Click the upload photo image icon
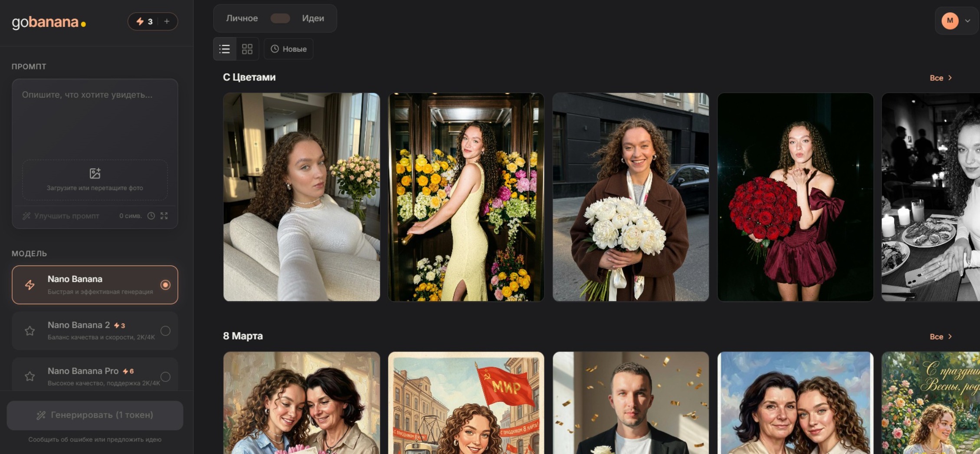Image resolution: width=980 pixels, height=454 pixels. coord(95,173)
